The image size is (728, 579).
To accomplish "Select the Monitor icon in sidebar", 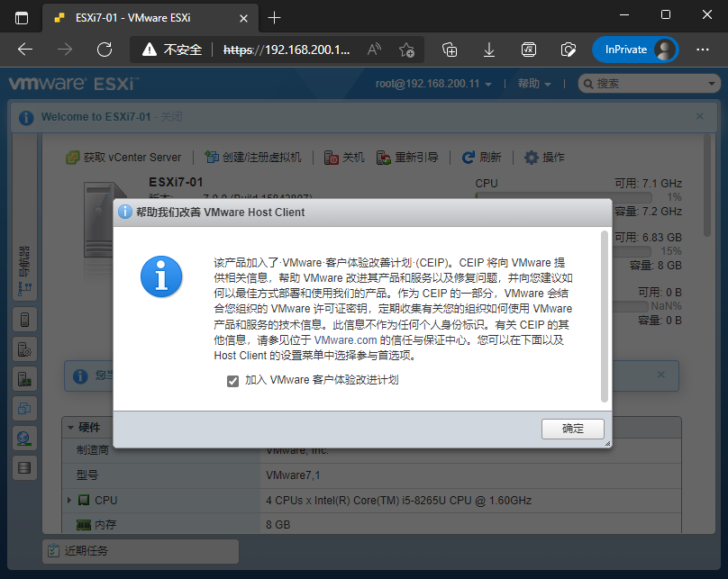I will click(24, 378).
